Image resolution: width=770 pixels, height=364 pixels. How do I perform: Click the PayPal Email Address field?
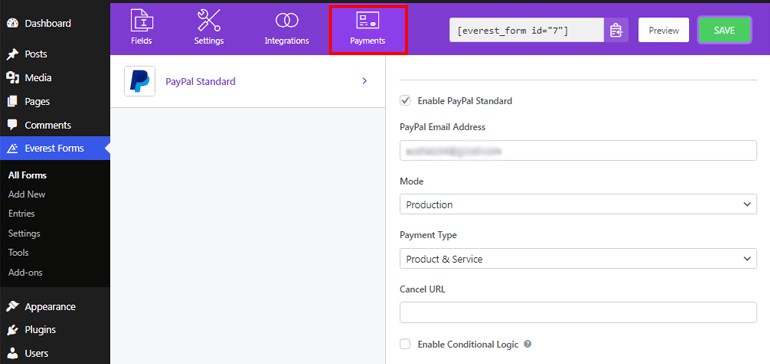coord(578,150)
